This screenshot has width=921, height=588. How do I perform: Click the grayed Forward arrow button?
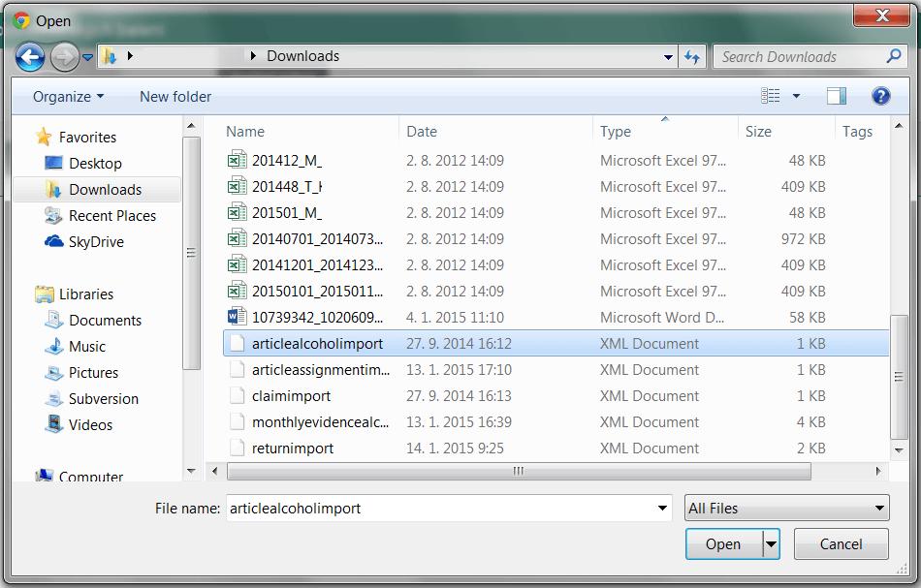pyautogui.click(x=65, y=57)
